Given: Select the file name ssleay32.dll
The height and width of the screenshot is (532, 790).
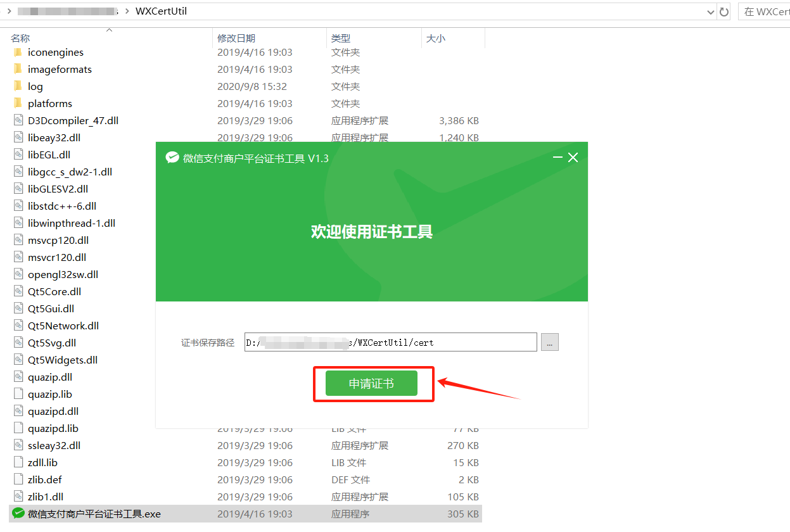Looking at the screenshot, I should coord(54,445).
